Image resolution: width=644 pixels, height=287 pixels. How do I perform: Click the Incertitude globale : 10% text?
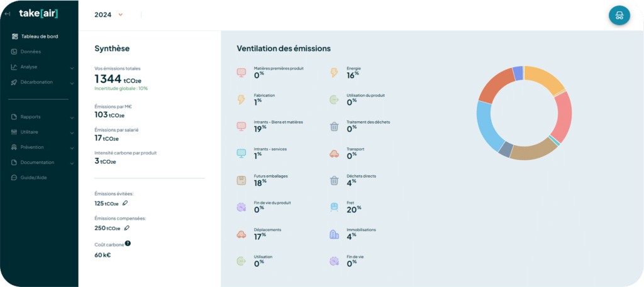[x=121, y=88]
